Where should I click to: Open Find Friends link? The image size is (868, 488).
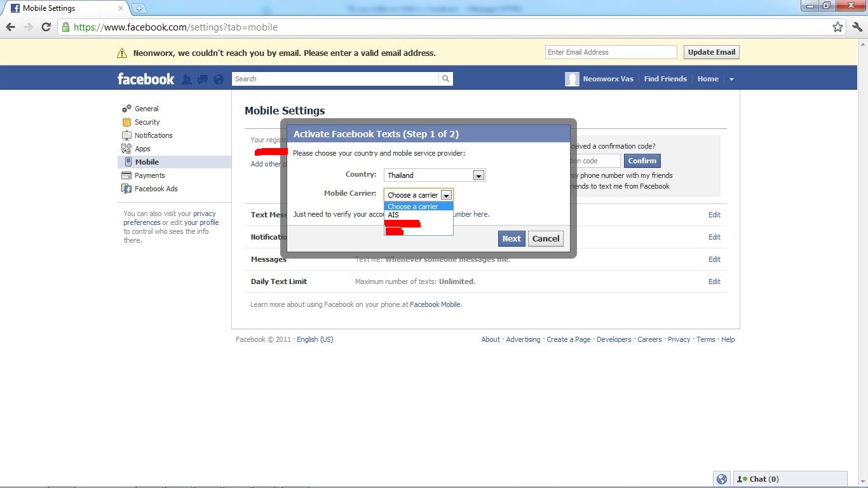[x=665, y=79]
